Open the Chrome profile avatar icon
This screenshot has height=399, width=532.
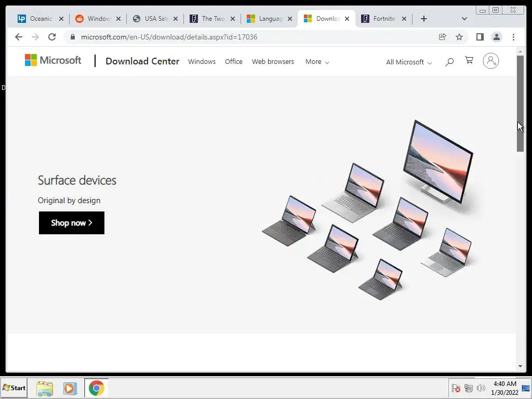click(x=496, y=37)
